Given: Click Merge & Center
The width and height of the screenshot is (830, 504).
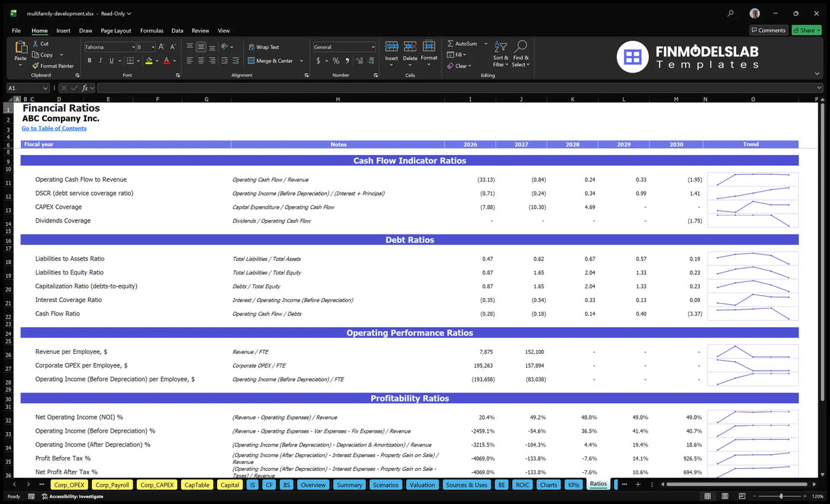Looking at the screenshot, I should pos(270,61).
